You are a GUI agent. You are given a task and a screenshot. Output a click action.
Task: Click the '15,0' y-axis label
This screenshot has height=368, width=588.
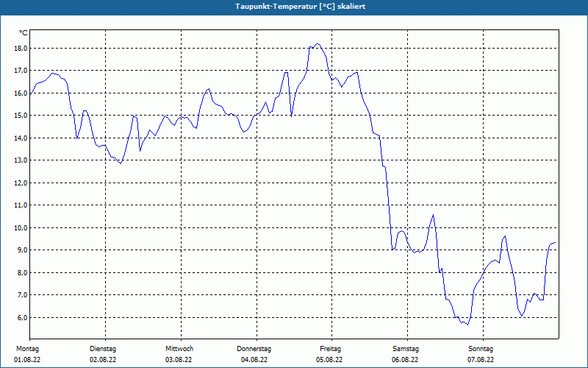click(x=21, y=116)
